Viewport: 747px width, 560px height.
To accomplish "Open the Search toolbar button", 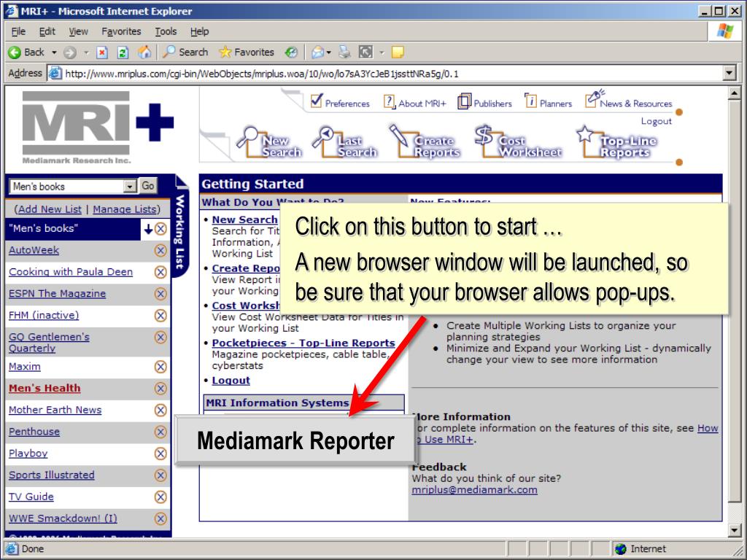I will (185, 52).
